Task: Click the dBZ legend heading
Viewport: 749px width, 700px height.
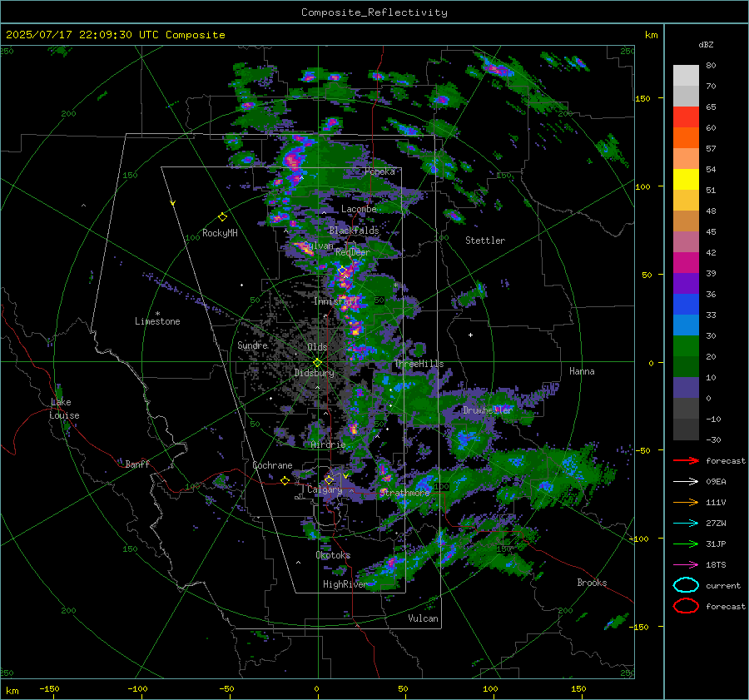Action: [x=706, y=44]
